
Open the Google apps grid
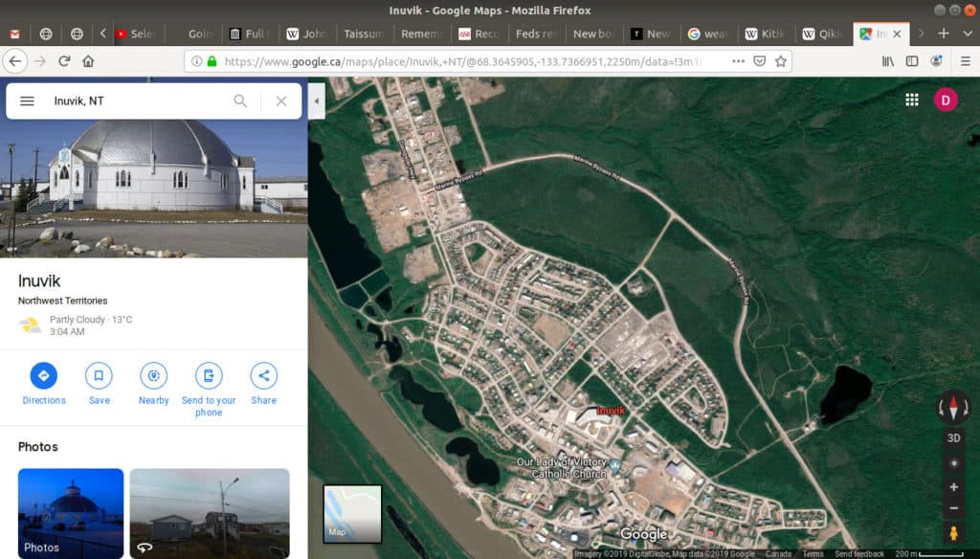[912, 101]
